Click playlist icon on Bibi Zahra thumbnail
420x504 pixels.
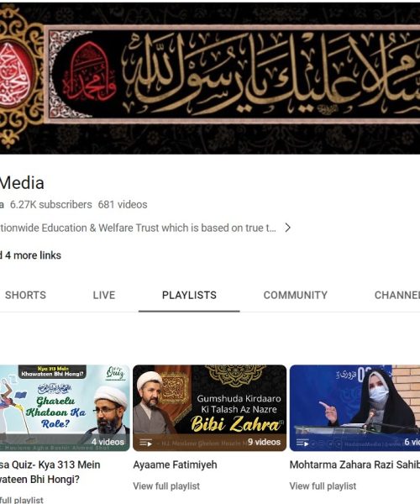coord(146,443)
